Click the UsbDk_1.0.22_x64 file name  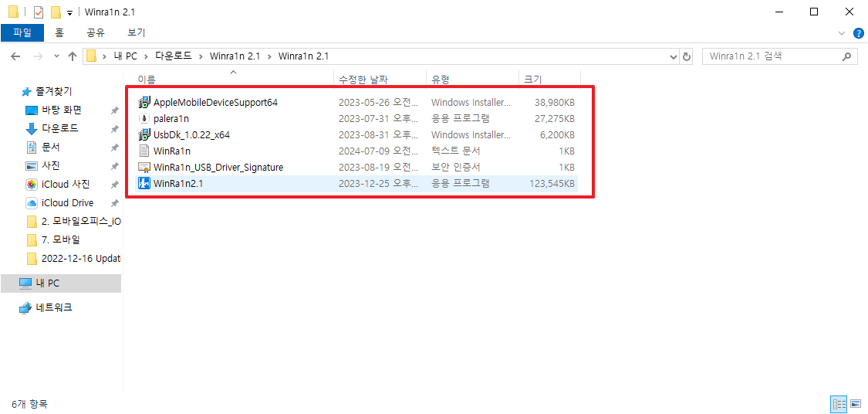pyautogui.click(x=191, y=134)
